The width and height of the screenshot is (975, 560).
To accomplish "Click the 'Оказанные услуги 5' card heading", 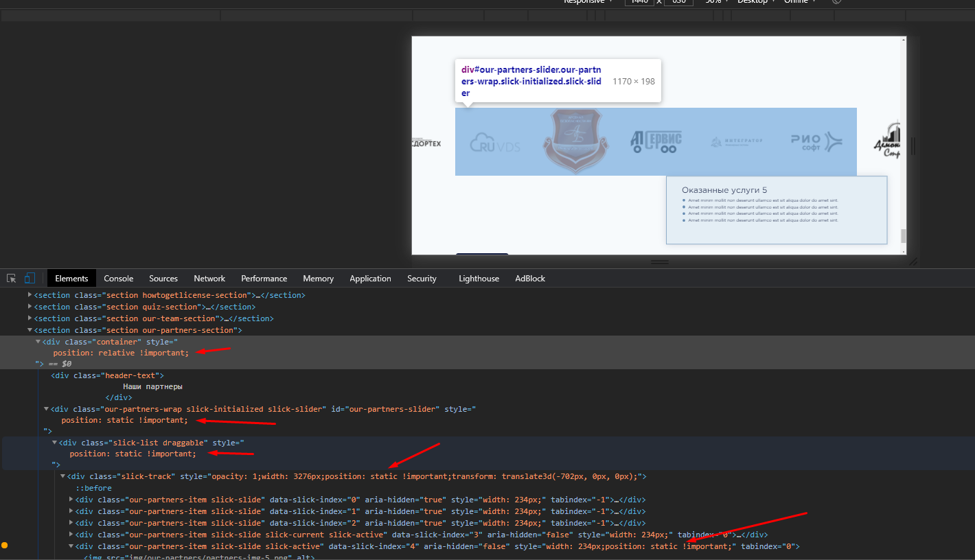I will [724, 190].
